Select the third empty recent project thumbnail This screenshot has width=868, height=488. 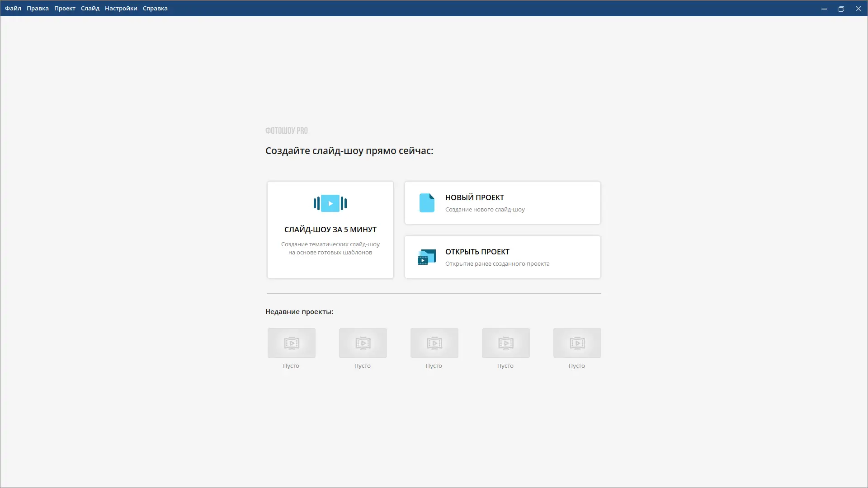(434, 343)
